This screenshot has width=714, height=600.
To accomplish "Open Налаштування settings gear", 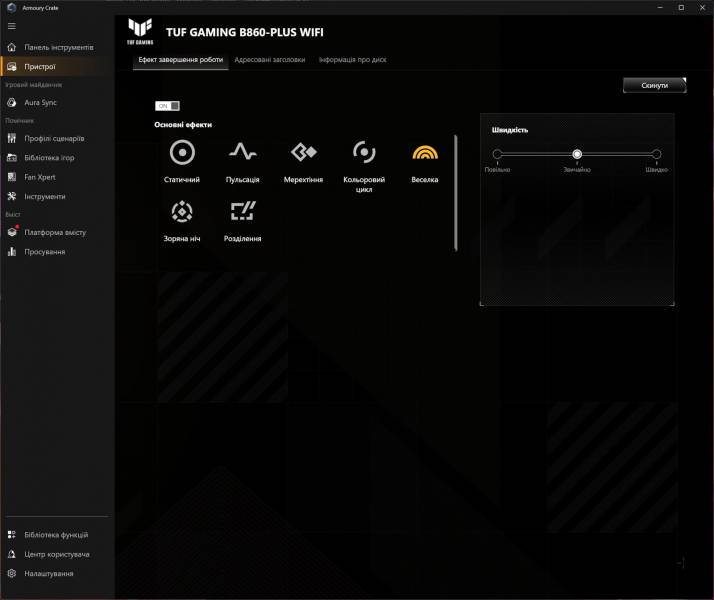I will coord(12,574).
